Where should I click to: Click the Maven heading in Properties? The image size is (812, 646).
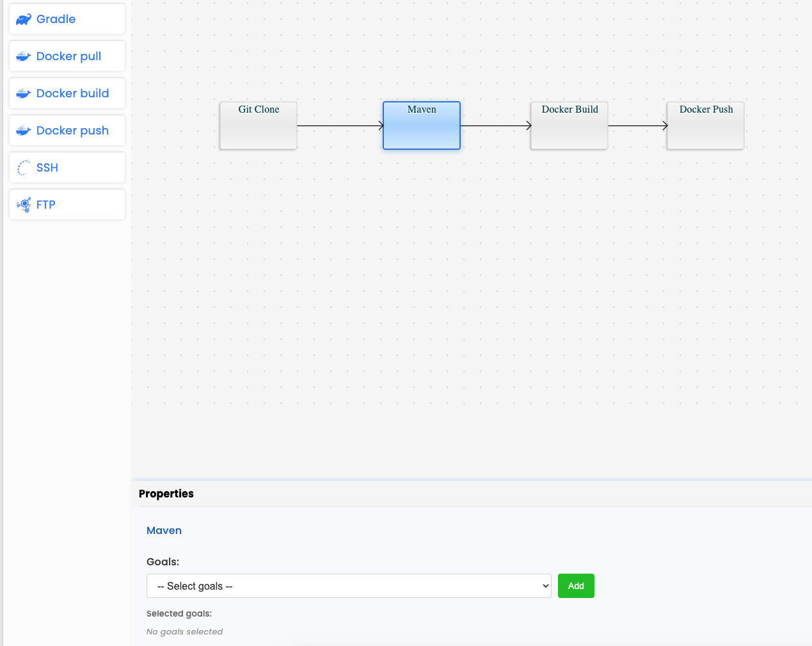click(164, 530)
